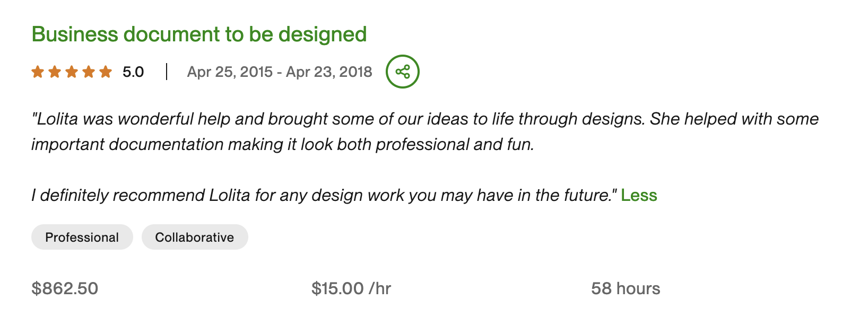Click the vertical divider beside the star rating
The height and width of the screenshot is (335, 868).
pyautogui.click(x=166, y=71)
